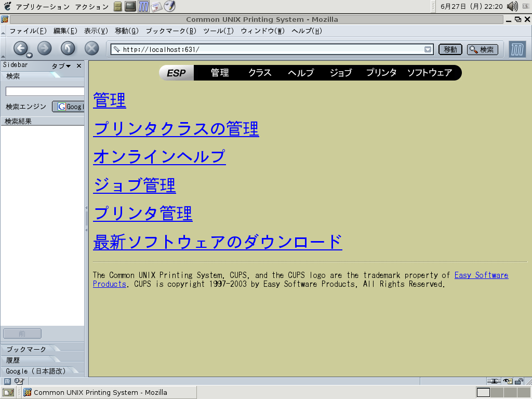Click the Mozilla window button in the taskbar
Image resolution: width=532 pixels, height=399 pixels.
pos(109,393)
